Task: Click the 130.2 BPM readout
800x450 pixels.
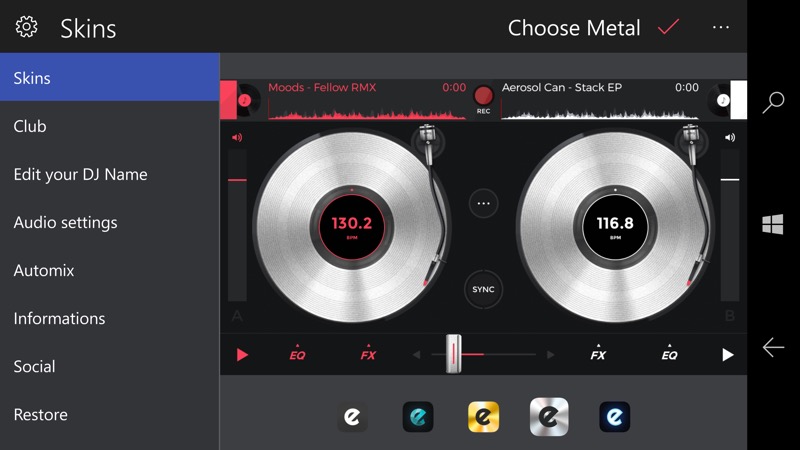Action: point(352,223)
